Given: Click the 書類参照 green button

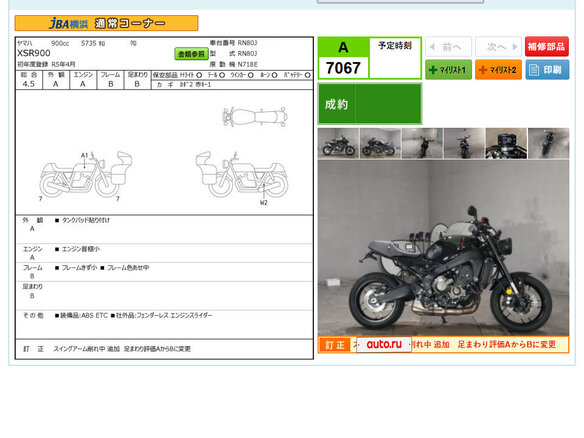Looking at the screenshot, I should 191,54.
